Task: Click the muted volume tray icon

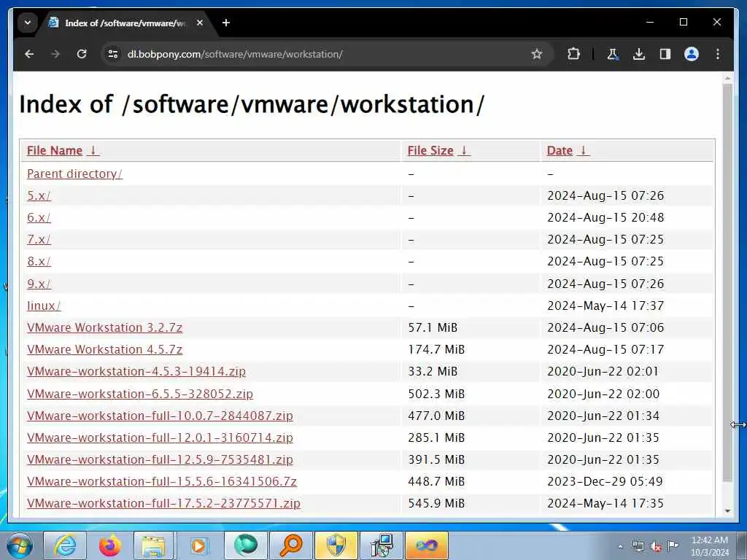Action: tap(656, 547)
